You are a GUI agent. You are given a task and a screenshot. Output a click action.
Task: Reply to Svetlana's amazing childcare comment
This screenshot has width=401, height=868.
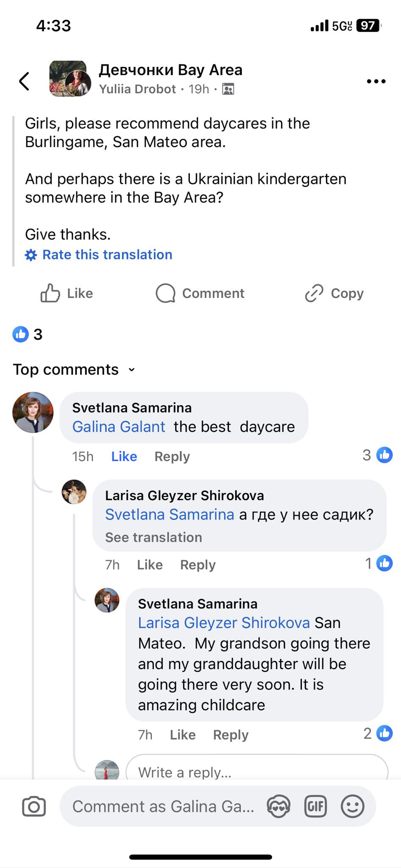click(x=231, y=734)
